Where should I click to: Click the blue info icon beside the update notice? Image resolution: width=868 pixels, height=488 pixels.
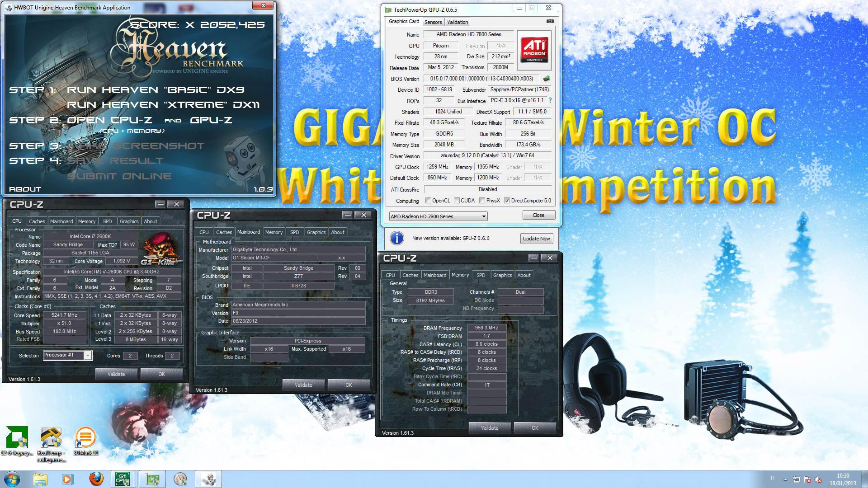(396, 238)
